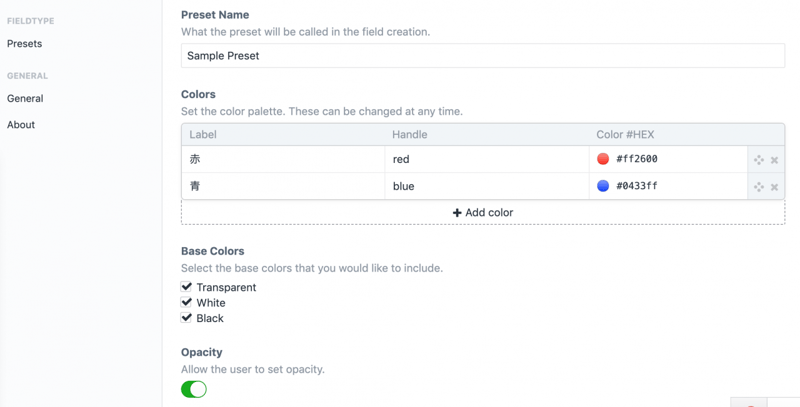This screenshot has width=800, height=407.
Task: Remove the blue color row
Action: (x=774, y=187)
